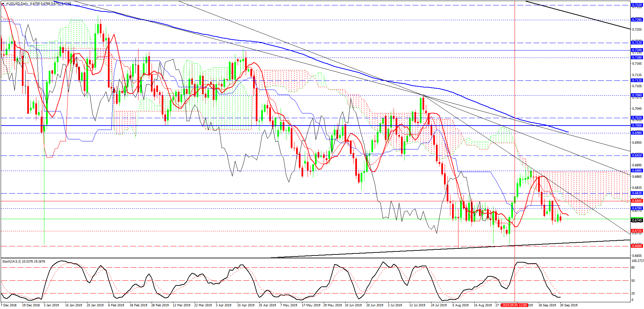The image size is (644, 309).
Task: Click the 7 Dec 2018 date label
Action: (x=9, y=305)
